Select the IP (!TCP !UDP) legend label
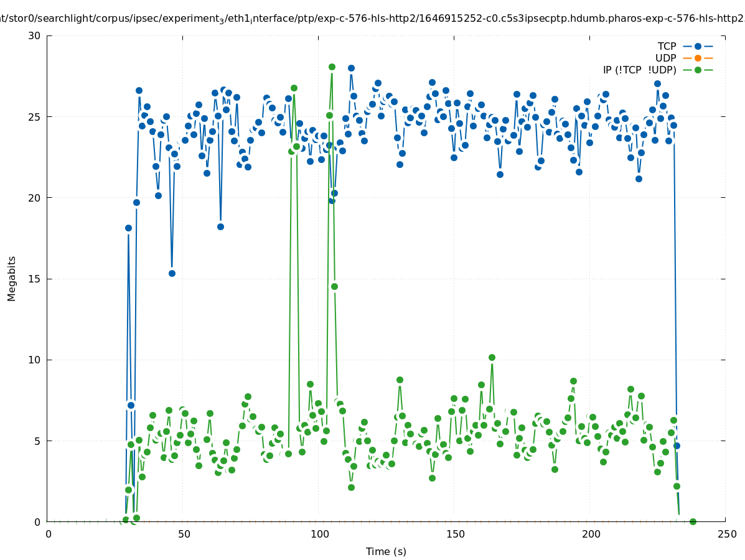Screen dimensions: 745x560 639,70
